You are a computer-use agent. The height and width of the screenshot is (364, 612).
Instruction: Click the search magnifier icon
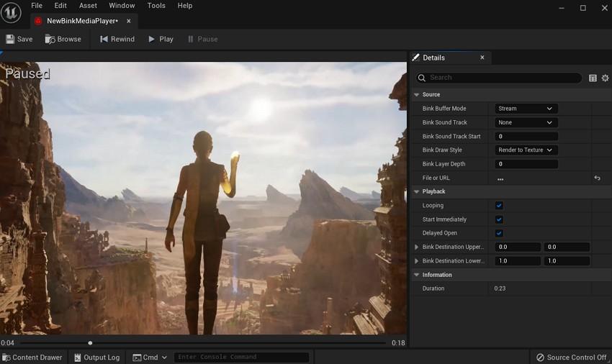pos(421,78)
